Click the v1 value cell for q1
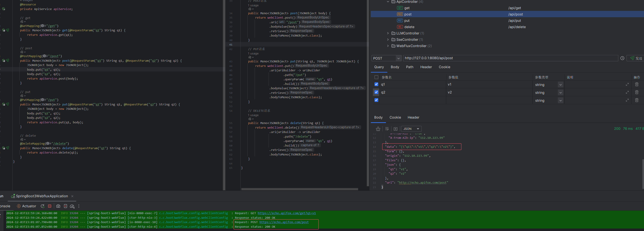 [489, 84]
